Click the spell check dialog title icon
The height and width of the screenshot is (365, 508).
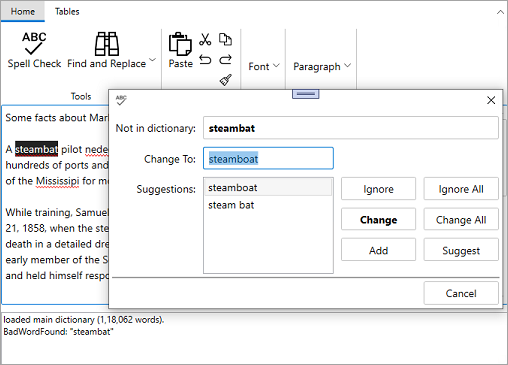[121, 100]
